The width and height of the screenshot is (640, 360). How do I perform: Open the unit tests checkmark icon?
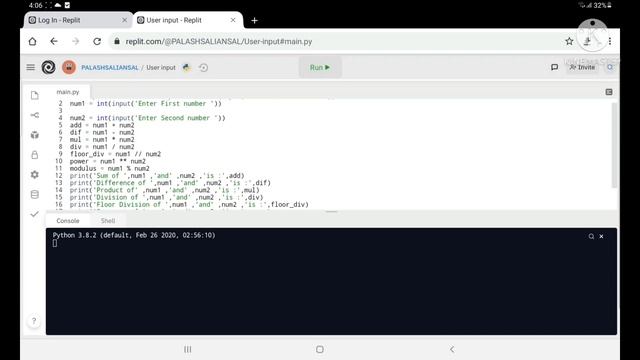[x=35, y=214]
